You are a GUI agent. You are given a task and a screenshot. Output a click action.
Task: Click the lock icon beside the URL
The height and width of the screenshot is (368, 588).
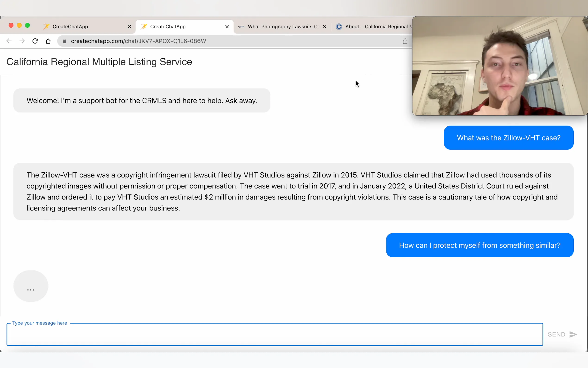pos(64,41)
